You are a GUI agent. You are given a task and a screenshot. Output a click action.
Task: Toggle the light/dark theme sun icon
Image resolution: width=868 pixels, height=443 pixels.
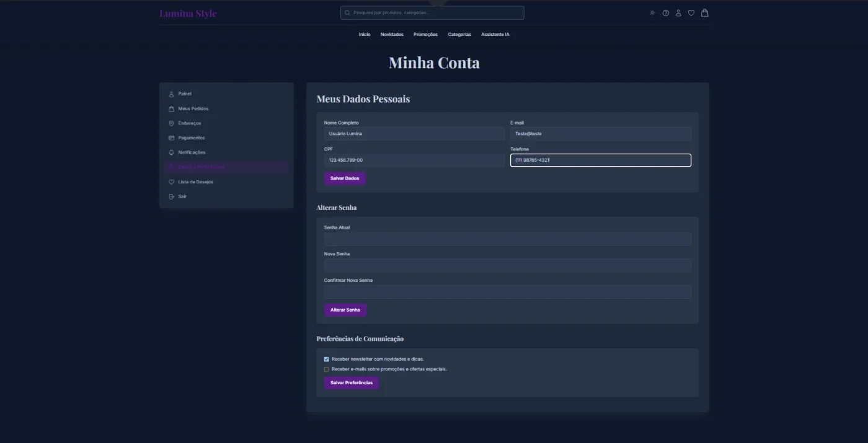pos(652,13)
